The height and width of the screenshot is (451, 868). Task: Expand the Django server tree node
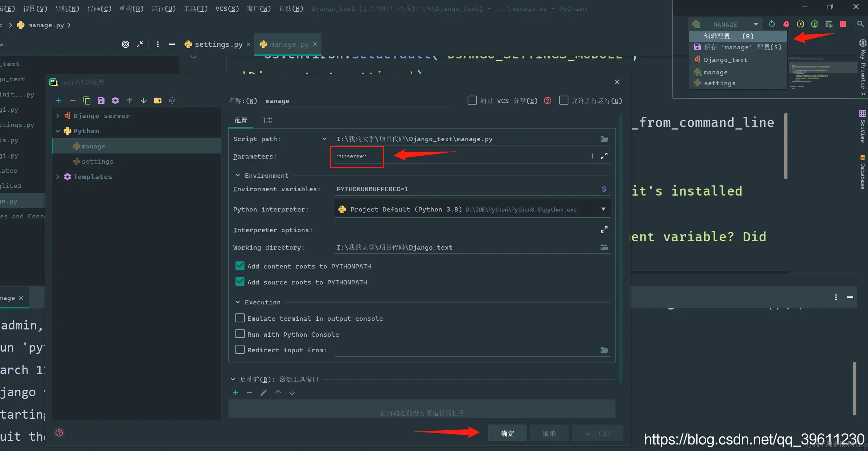[x=58, y=116]
